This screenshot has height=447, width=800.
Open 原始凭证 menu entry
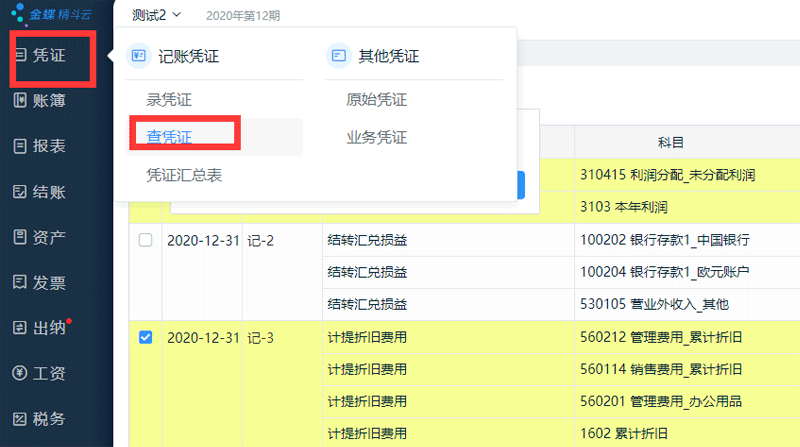377,100
